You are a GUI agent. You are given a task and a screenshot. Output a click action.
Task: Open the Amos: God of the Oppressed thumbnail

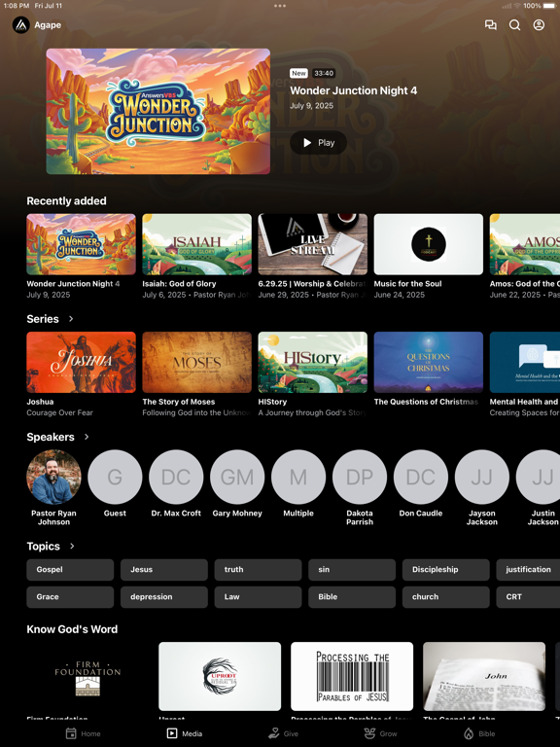(x=525, y=244)
